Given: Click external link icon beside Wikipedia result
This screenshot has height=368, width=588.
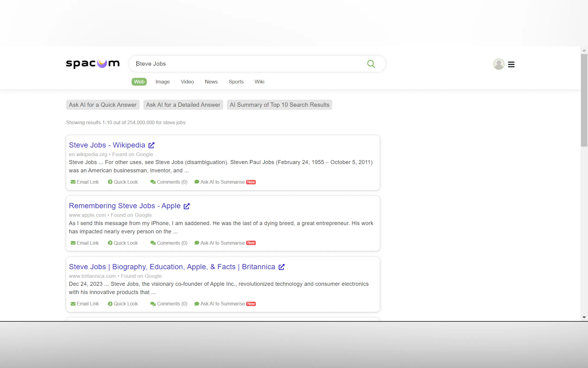Looking at the screenshot, I should 151,145.
